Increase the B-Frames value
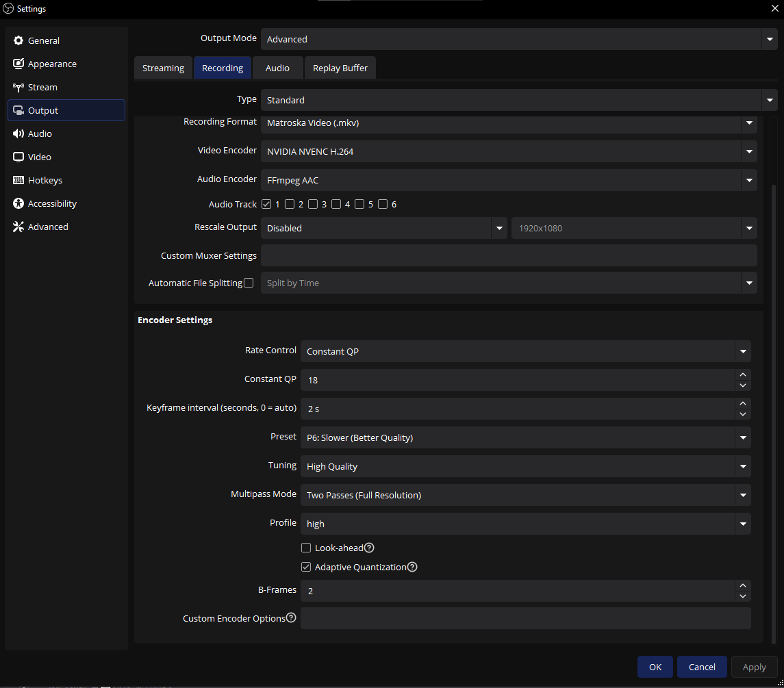Screen dimensions: 784x688 tap(743, 585)
